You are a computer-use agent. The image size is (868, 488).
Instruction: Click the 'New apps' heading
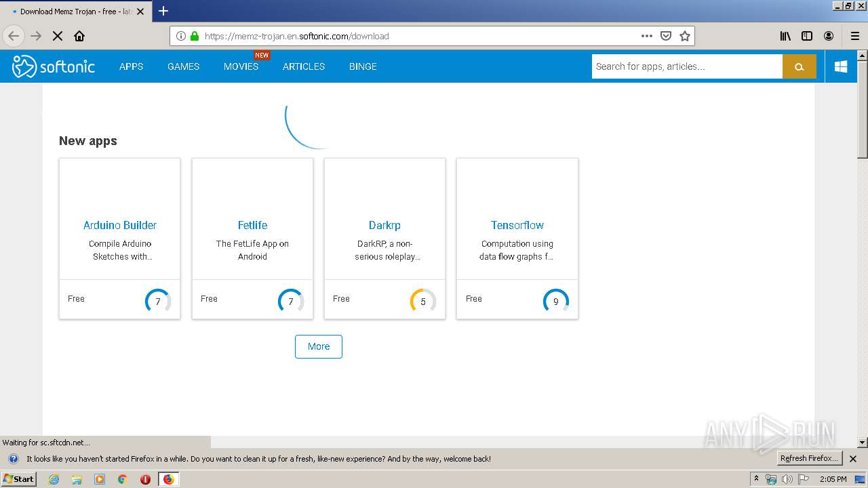(x=88, y=141)
